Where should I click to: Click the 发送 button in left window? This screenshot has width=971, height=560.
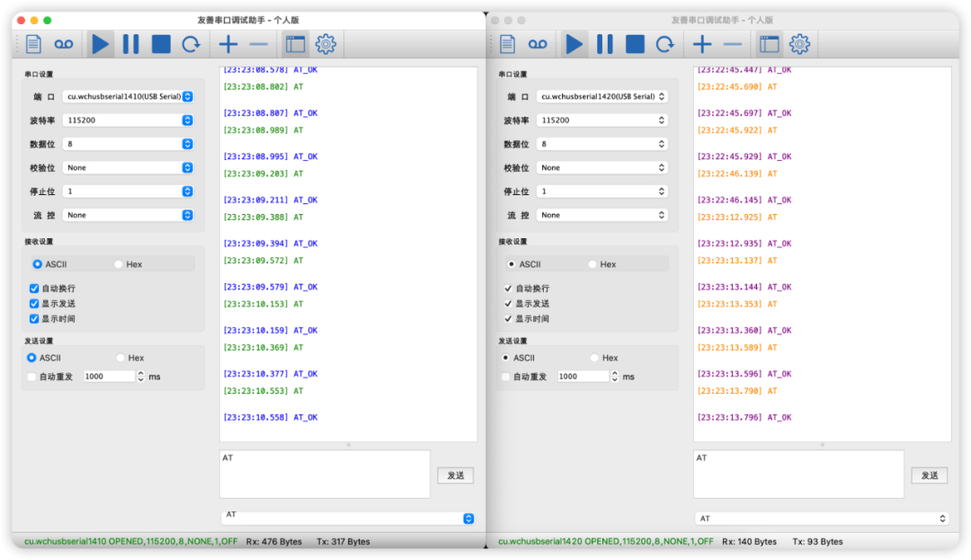tap(455, 476)
